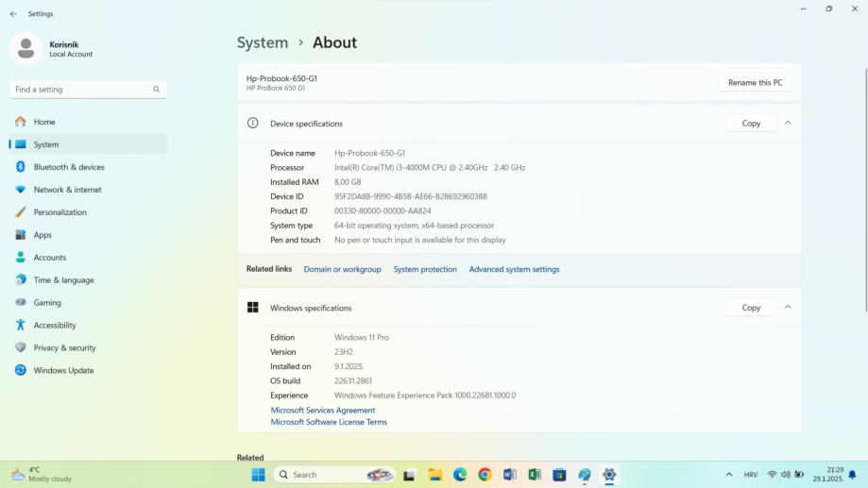Open Task View from the taskbar
This screenshot has height=488, width=868.
click(x=409, y=475)
